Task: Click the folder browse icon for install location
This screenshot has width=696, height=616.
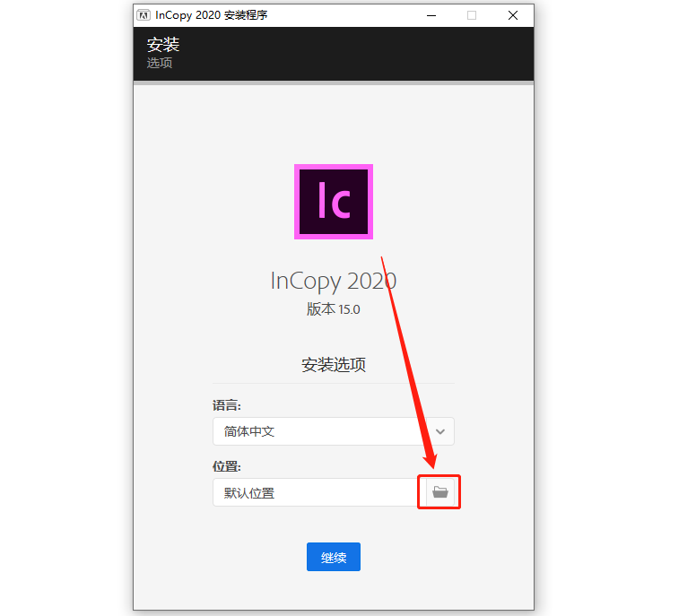Action: tap(440, 492)
